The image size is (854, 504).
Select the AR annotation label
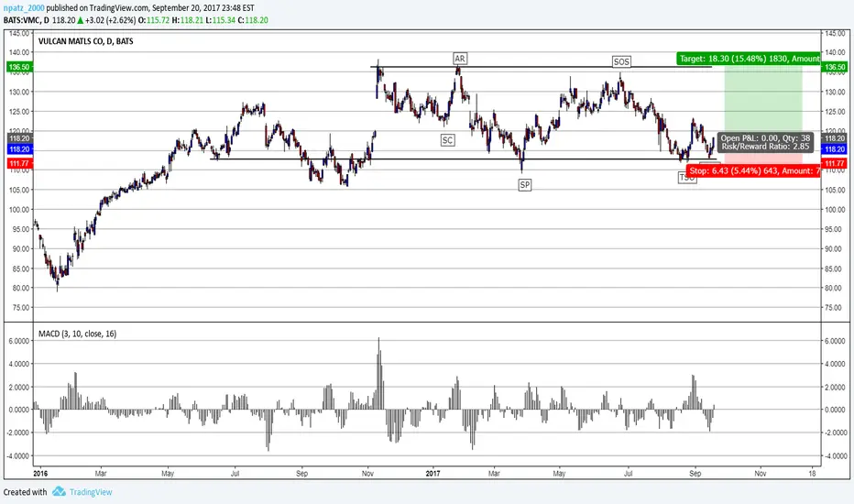[460, 59]
